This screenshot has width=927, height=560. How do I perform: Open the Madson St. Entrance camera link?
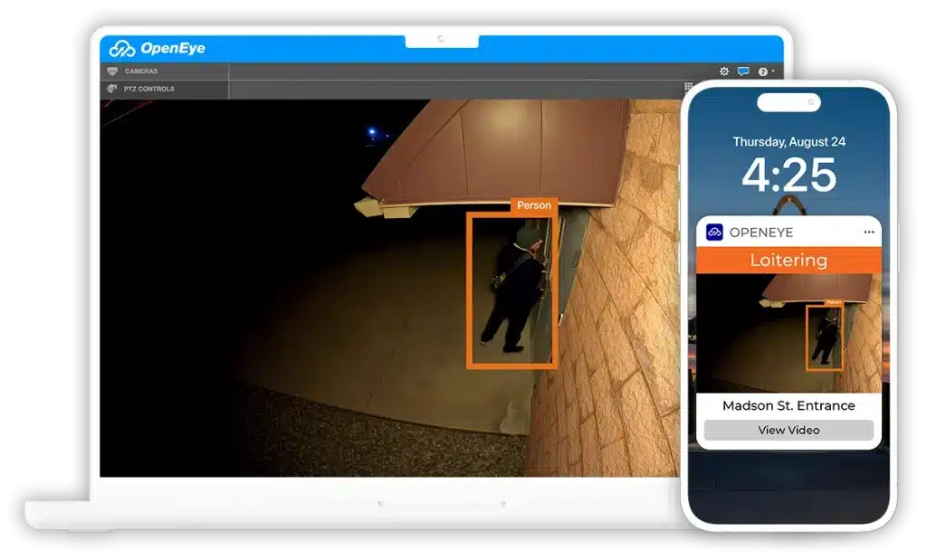click(787, 405)
